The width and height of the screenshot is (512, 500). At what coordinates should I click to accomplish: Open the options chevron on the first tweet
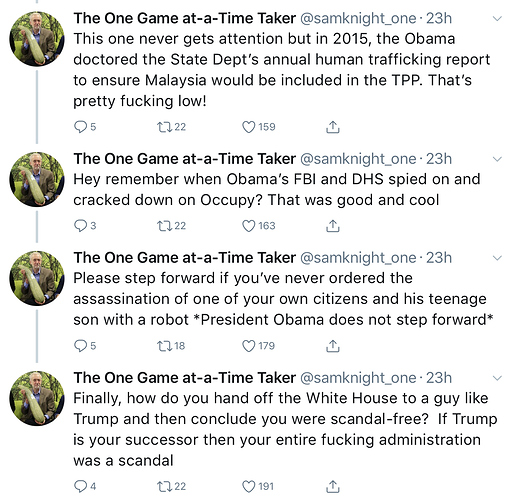click(x=497, y=19)
